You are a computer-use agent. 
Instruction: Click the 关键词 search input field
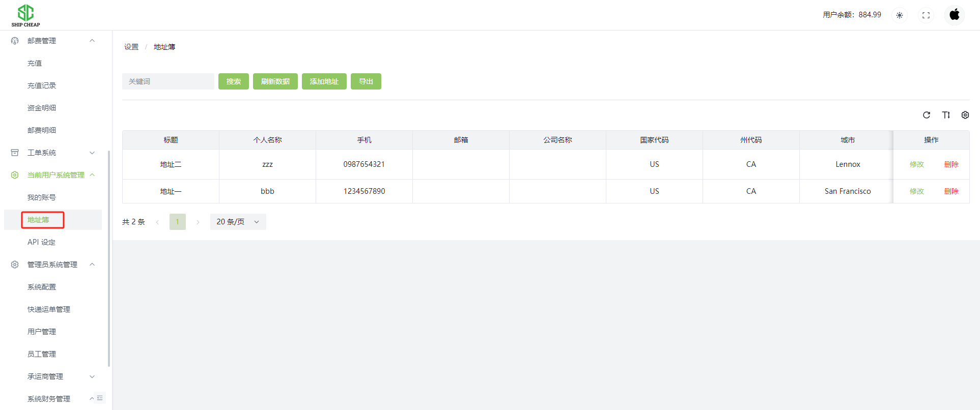168,81
